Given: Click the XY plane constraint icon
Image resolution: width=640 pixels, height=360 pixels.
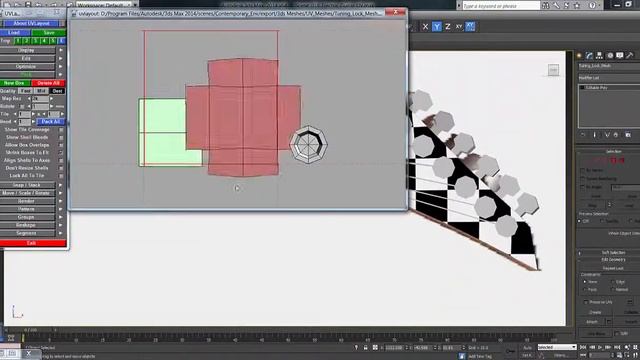Looking at the screenshot, I should coord(459,27).
